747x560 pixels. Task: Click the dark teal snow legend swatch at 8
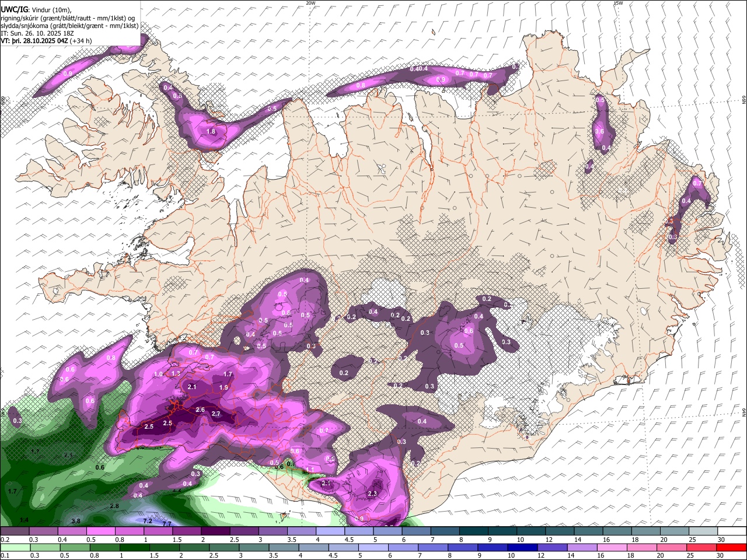[x=473, y=531]
